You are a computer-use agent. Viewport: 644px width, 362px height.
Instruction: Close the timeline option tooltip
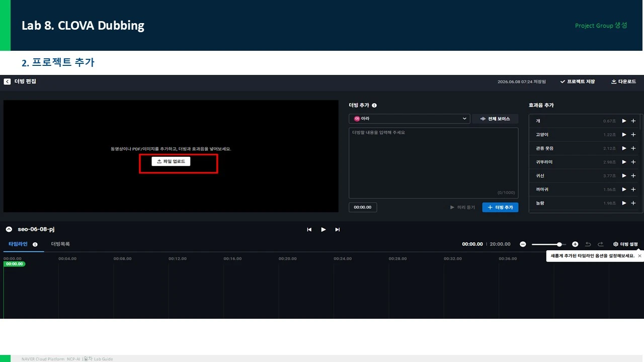click(639, 256)
